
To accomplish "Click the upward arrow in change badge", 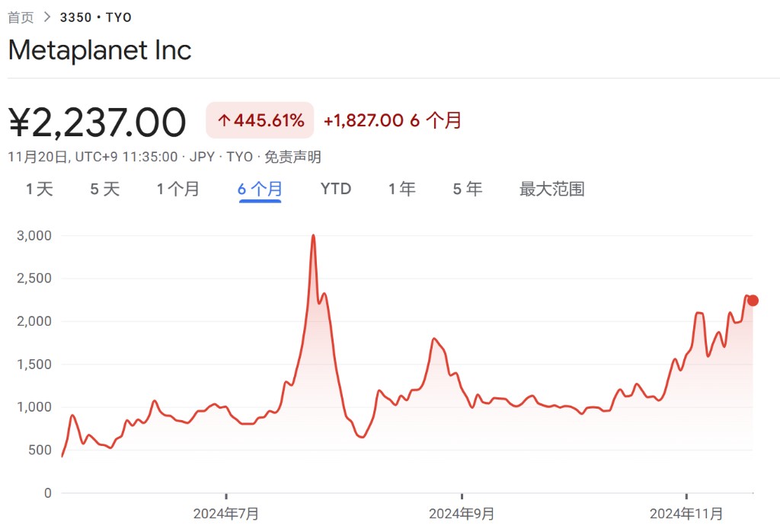I will pos(225,120).
